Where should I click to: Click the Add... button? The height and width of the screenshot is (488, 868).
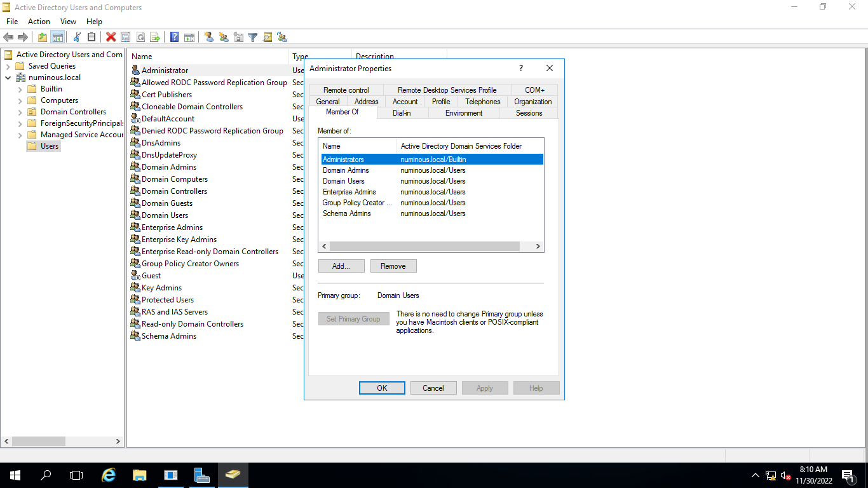coord(341,266)
